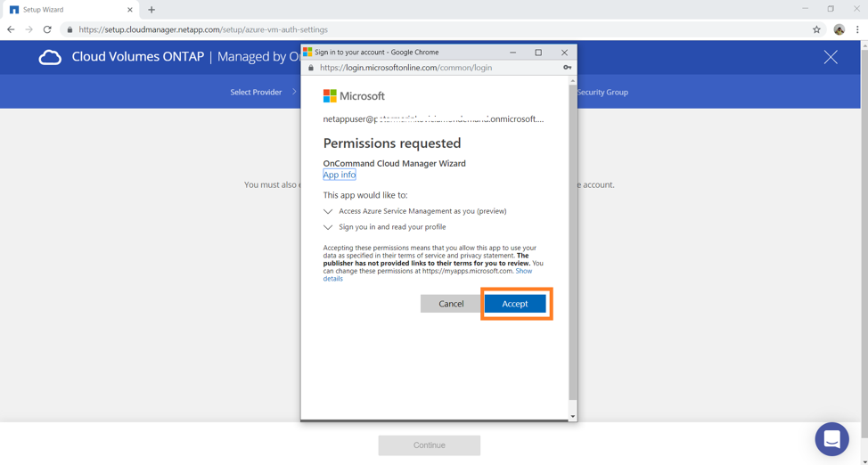Open a new browser tab

click(x=151, y=10)
